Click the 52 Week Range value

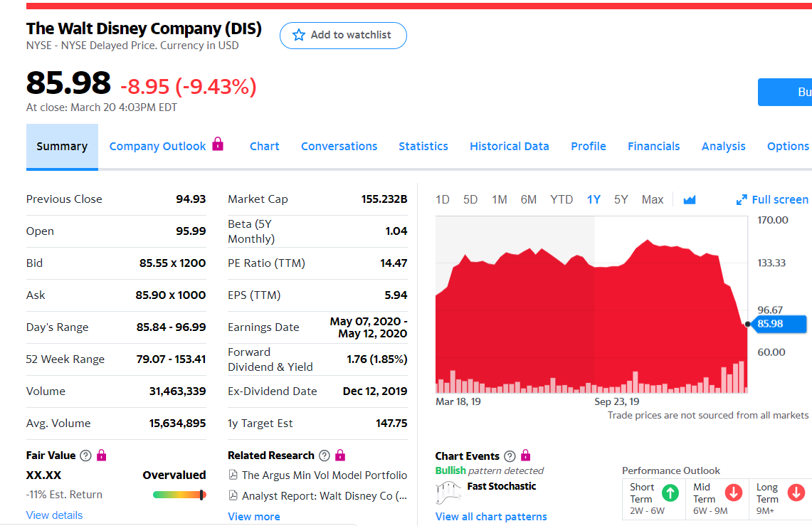coord(171,359)
